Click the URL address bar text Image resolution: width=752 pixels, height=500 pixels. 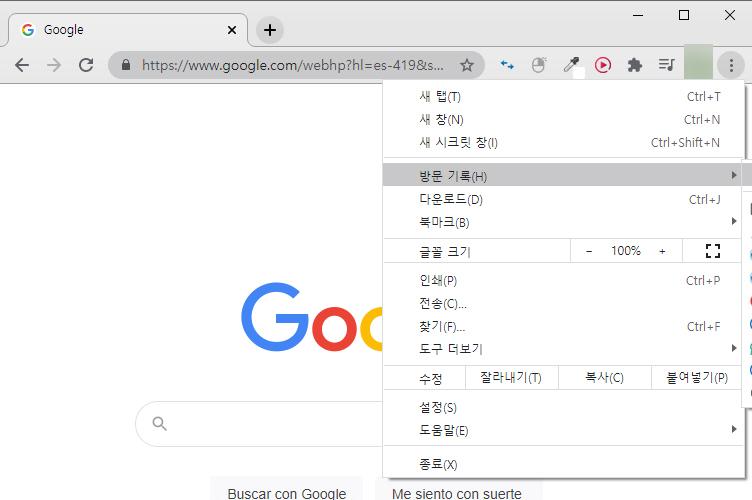coord(293,65)
